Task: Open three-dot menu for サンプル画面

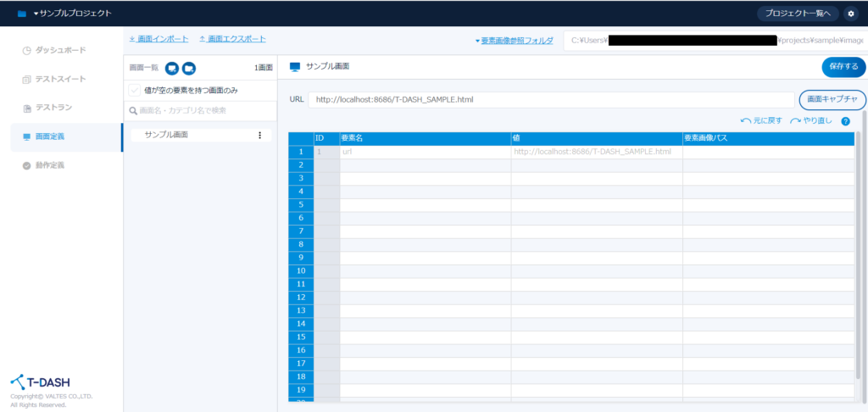Action: [x=259, y=135]
